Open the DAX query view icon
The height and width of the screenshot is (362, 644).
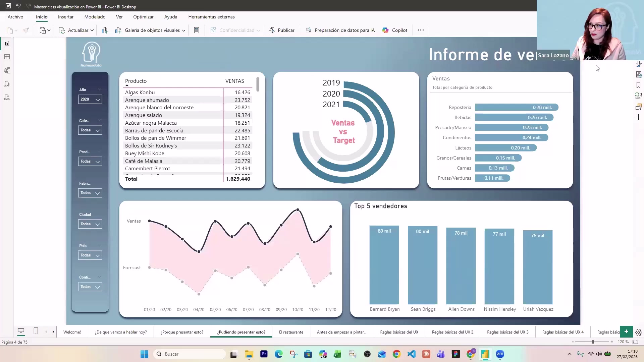click(7, 84)
